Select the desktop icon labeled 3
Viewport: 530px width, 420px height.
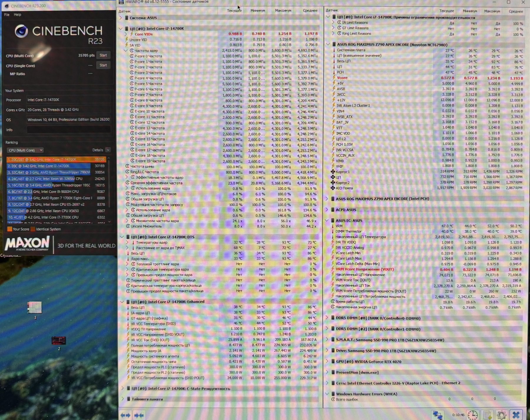(35, 307)
